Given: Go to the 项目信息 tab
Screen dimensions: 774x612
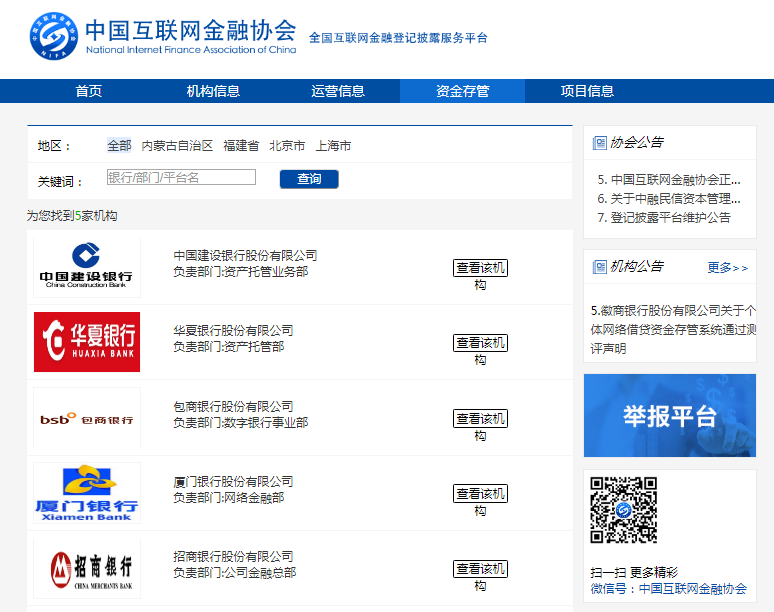Looking at the screenshot, I should 587,91.
